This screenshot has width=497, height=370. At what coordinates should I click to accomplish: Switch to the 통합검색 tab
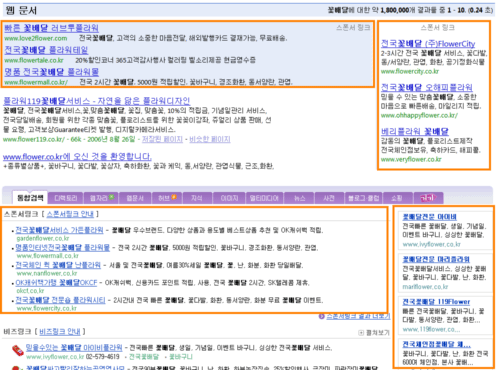(x=30, y=198)
